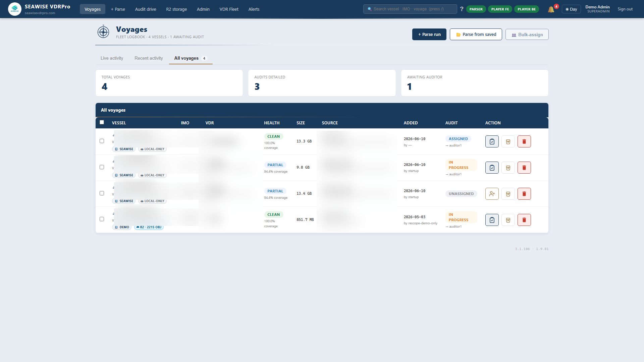Sort by the HEALTH column header

[272, 123]
